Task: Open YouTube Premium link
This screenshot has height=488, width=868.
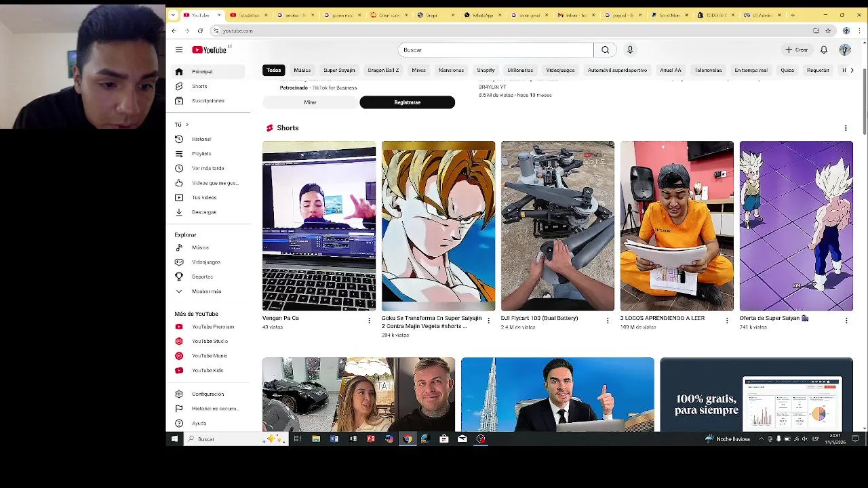Action: [207, 327]
